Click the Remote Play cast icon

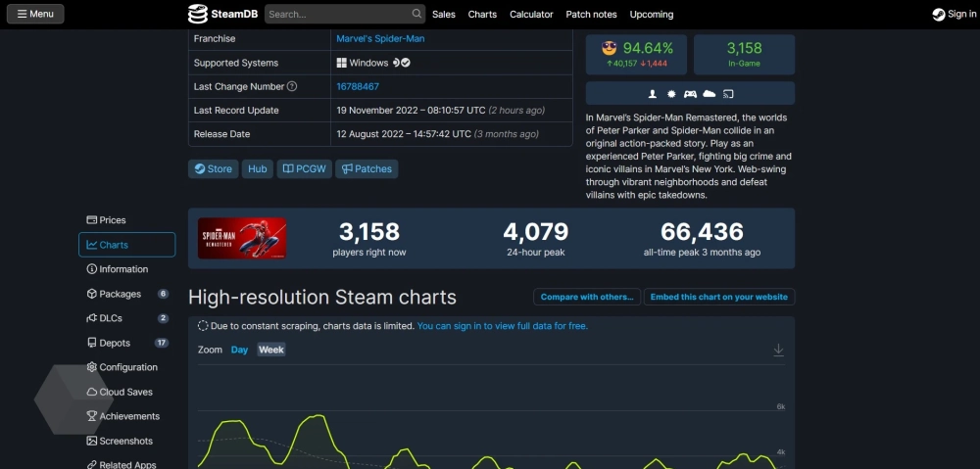pos(728,94)
